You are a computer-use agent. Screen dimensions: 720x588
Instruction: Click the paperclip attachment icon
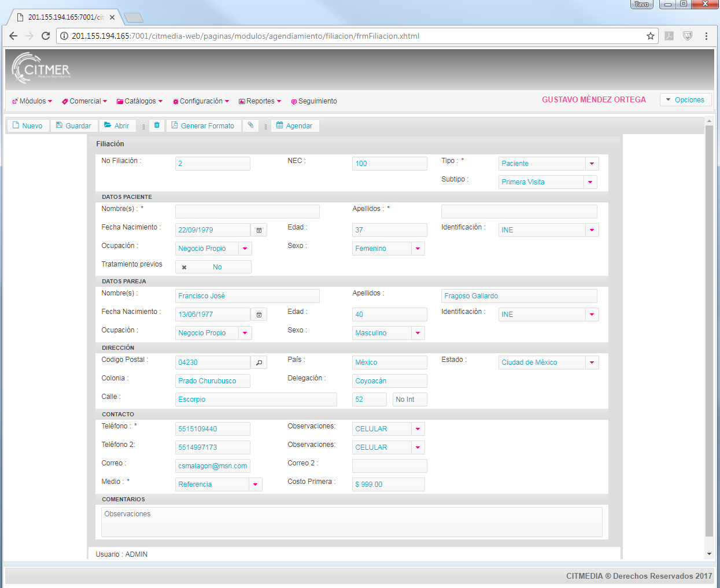point(250,125)
